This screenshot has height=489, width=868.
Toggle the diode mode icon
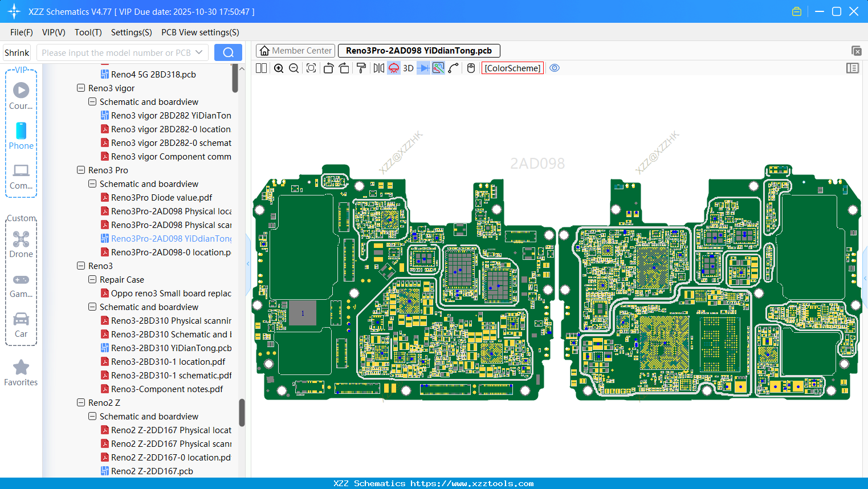423,68
